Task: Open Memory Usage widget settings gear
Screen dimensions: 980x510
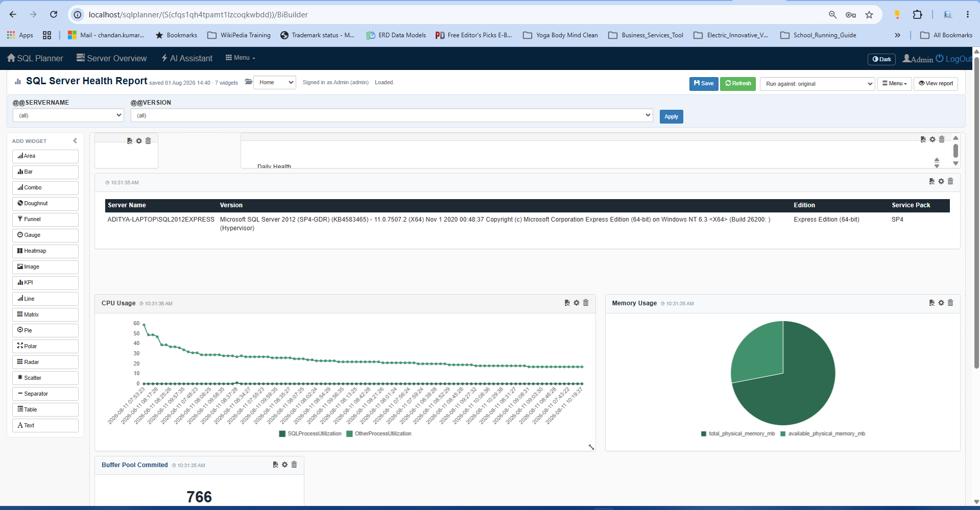Action: pos(941,303)
